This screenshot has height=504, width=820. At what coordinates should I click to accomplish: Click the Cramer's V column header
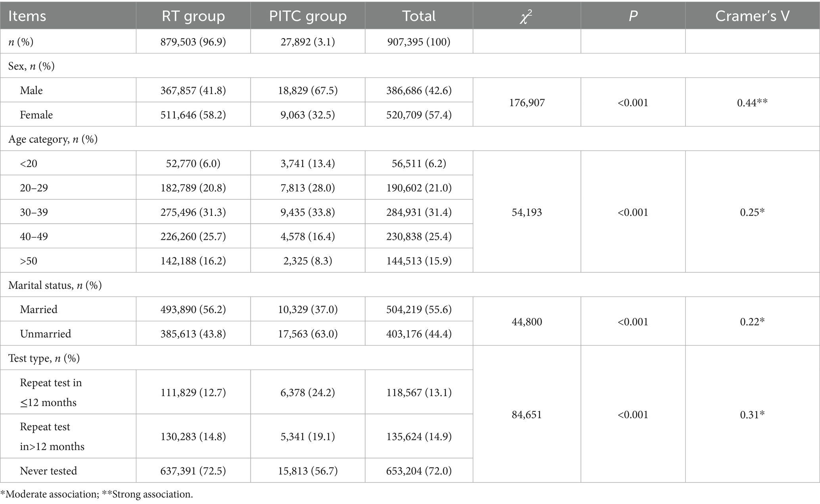click(x=752, y=16)
